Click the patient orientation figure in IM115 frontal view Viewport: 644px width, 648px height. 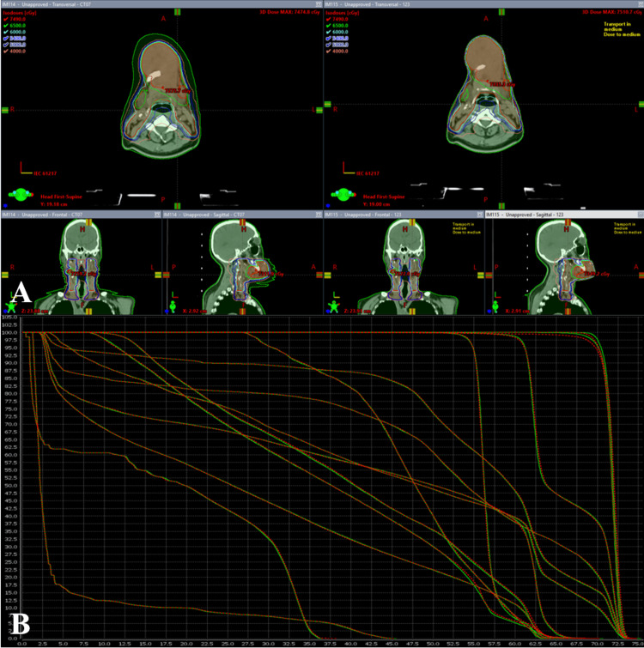coord(333,306)
